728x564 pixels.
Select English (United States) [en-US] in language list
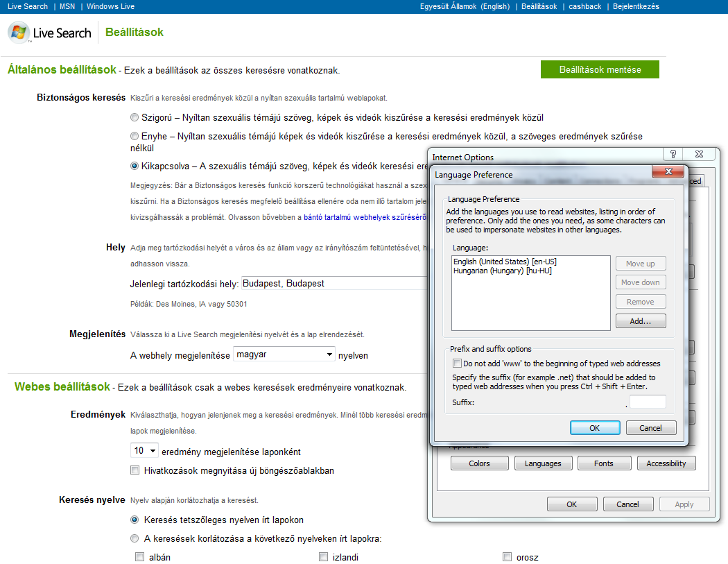point(505,262)
